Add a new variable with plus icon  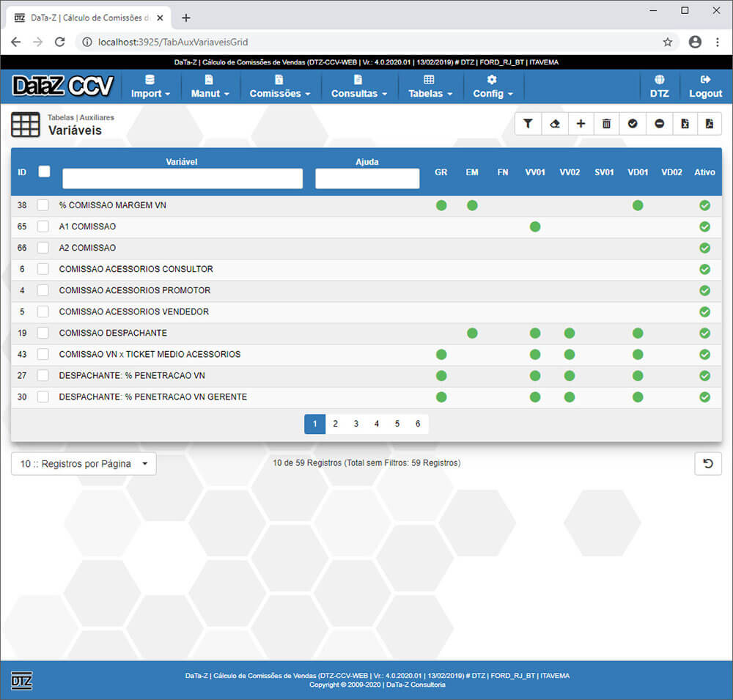(x=581, y=124)
